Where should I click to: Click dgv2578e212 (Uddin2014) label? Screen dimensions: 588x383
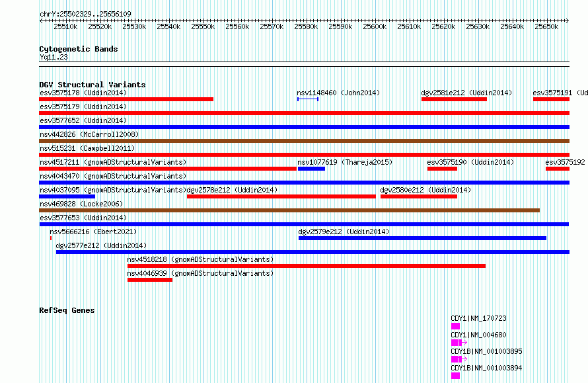pyautogui.click(x=232, y=190)
